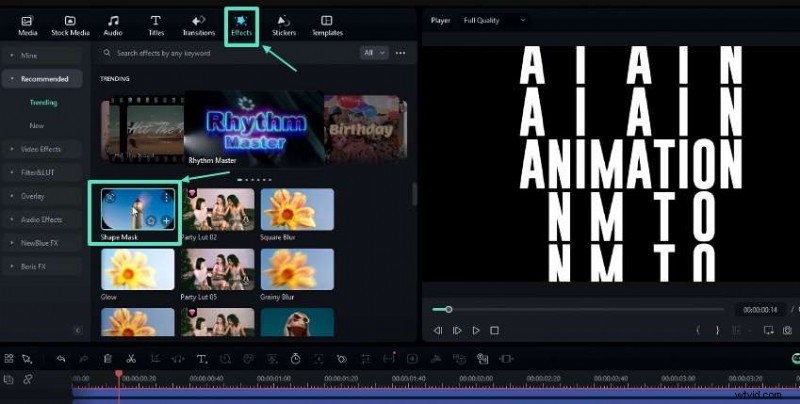Click the scissors split tool in timeline toolbar
Screen dimensions: 800x404
pyautogui.click(x=130, y=358)
